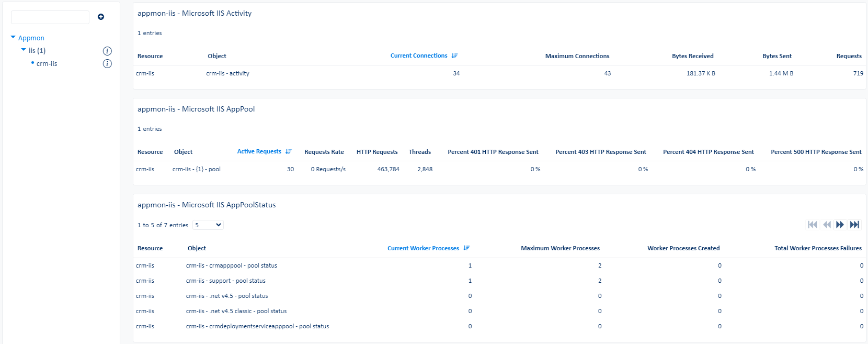Sort by Maximum Worker Processes column
Screen dimensions: 868x344
[560, 248]
